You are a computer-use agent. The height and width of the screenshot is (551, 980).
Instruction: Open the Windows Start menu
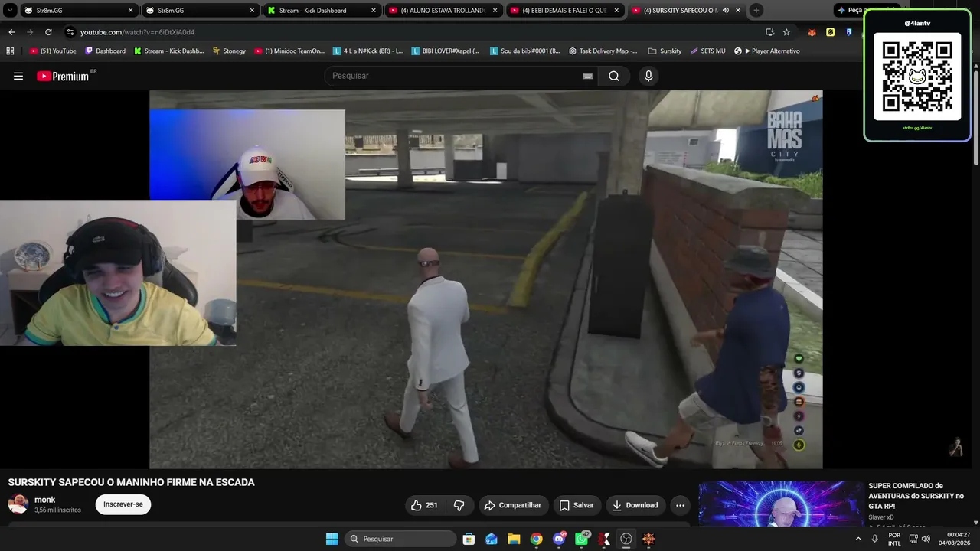332,539
